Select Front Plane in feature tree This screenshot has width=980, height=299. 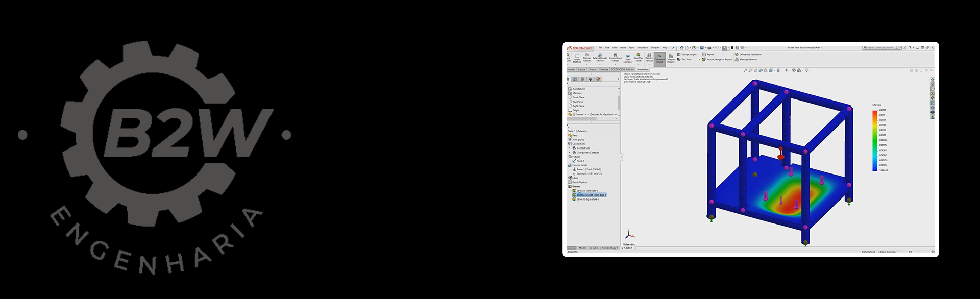tap(576, 97)
